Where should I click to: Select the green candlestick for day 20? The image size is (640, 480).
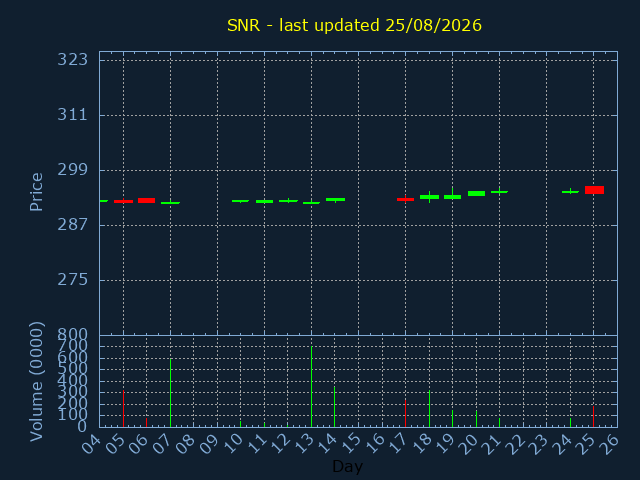click(x=476, y=193)
